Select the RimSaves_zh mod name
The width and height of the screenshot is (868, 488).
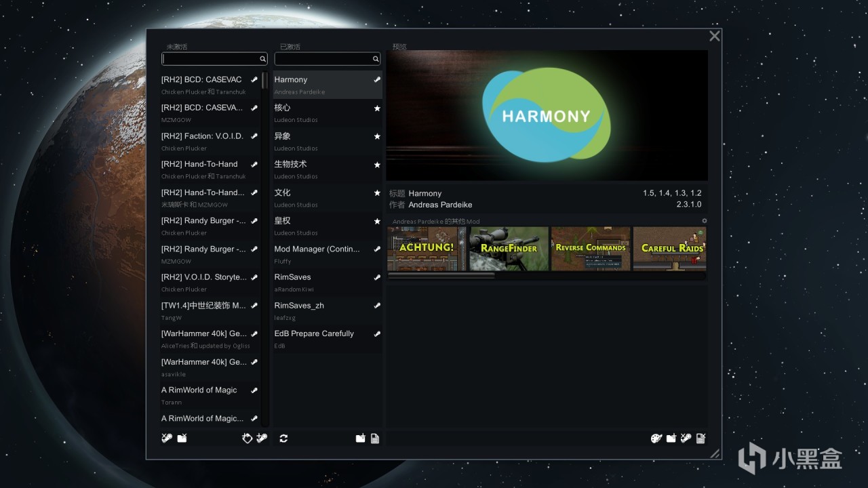pos(299,306)
